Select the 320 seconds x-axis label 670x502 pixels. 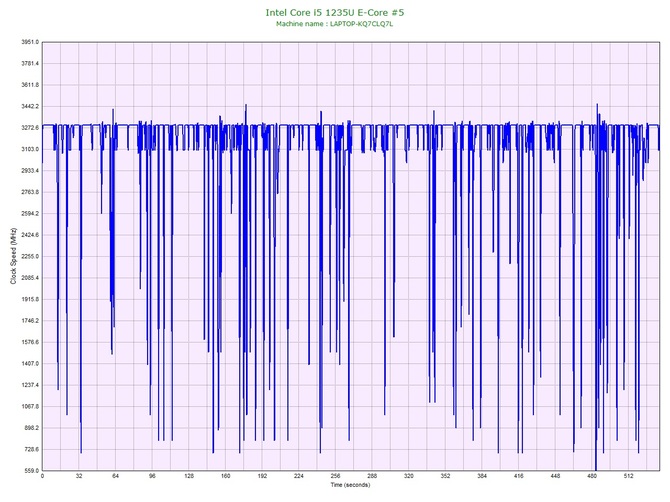409,476
